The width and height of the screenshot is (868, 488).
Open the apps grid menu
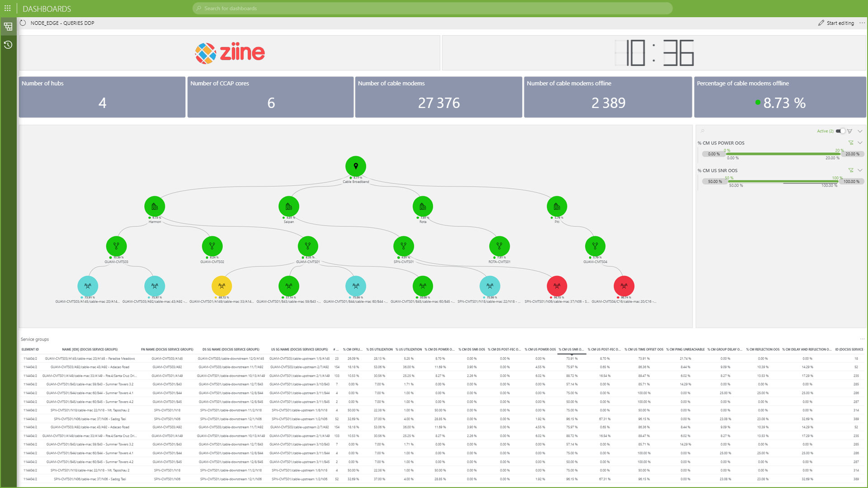coord(8,8)
